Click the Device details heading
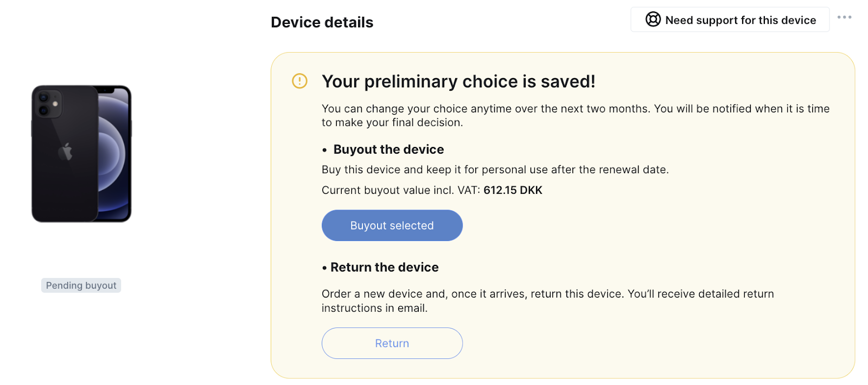 pyautogui.click(x=322, y=22)
